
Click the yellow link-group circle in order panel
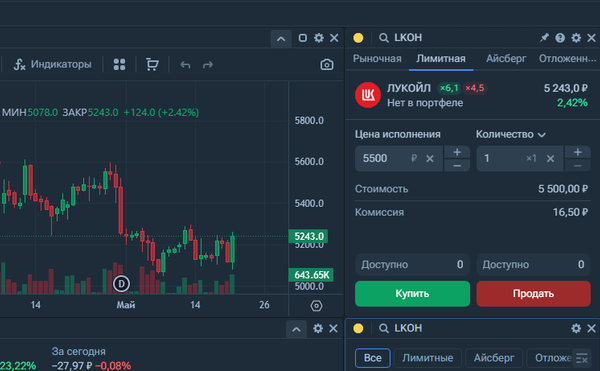point(358,37)
